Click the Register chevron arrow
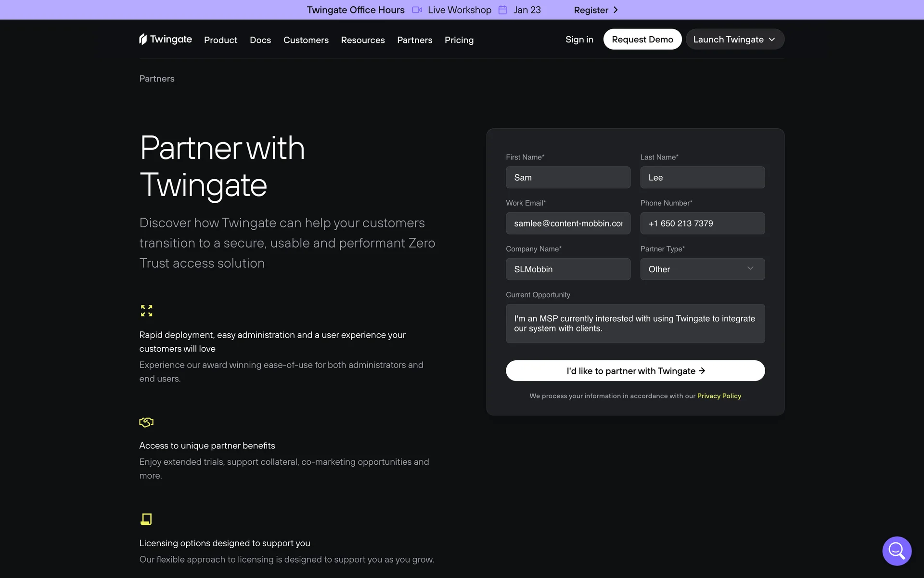Viewport: 924px width, 578px height. pyautogui.click(x=616, y=10)
